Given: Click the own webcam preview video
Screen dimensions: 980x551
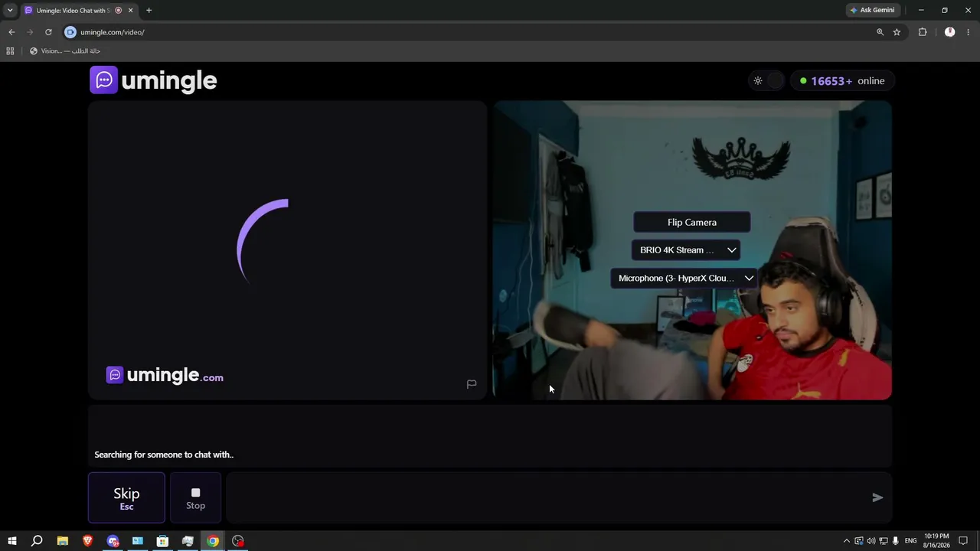Looking at the screenshot, I should tap(692, 250).
